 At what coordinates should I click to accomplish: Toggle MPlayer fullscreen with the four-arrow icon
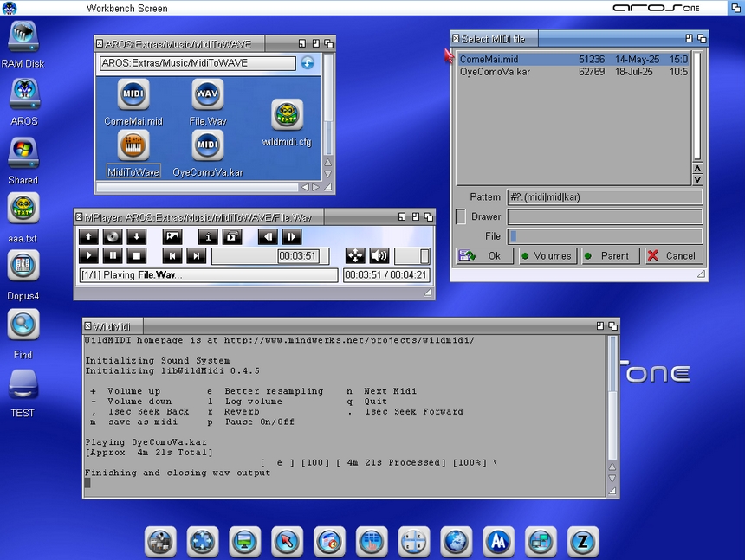pyautogui.click(x=355, y=255)
